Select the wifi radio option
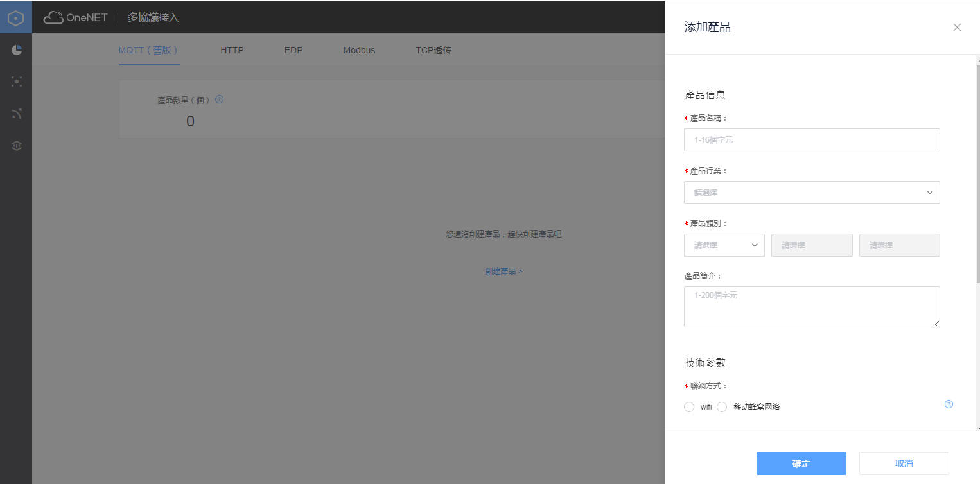This screenshot has height=484, width=980. 689,407
